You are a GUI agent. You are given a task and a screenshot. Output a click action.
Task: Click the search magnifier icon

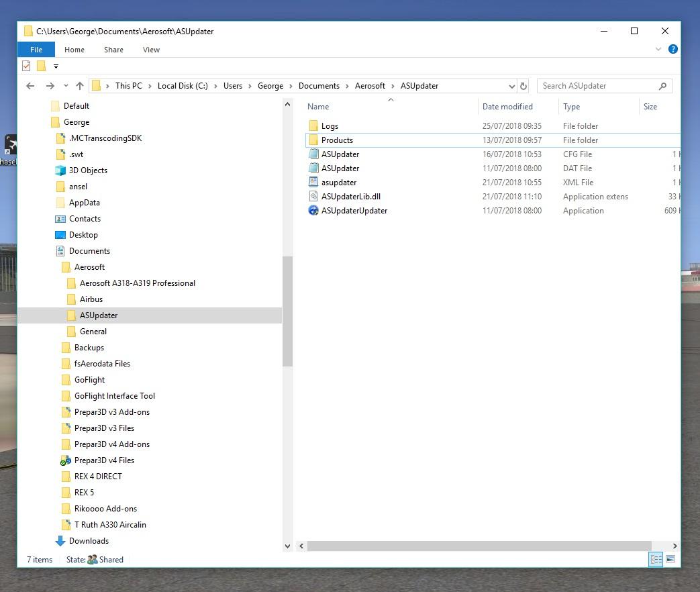(x=662, y=86)
